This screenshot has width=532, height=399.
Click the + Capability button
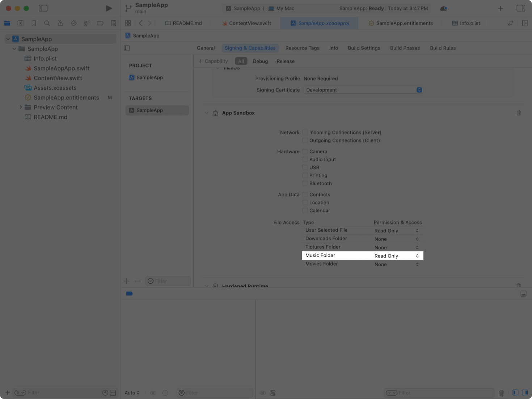click(x=213, y=61)
